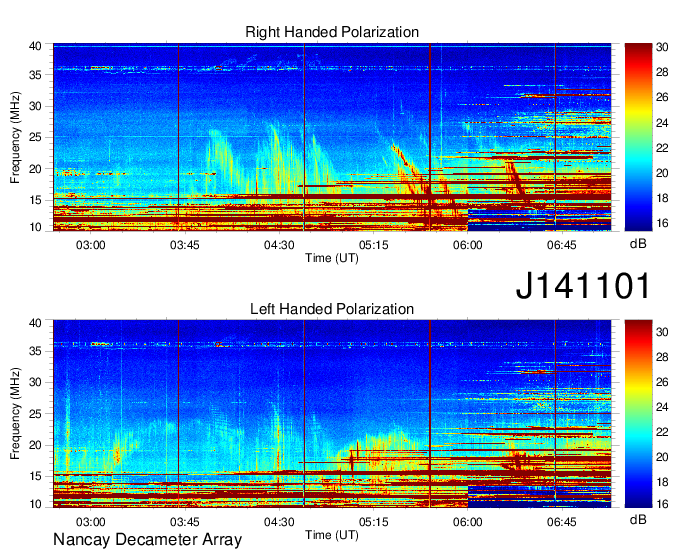
Task: Click the 30 MHz tick on the Right Handed frequency axis
Action: 35,106
